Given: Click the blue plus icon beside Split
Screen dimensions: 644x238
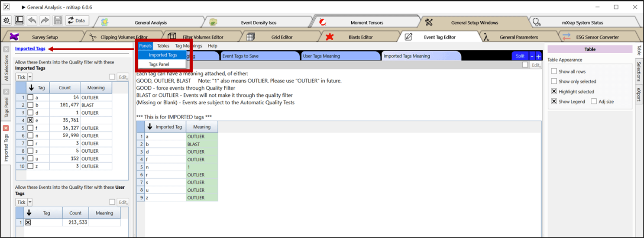Looking at the screenshot, I should click(538, 56).
